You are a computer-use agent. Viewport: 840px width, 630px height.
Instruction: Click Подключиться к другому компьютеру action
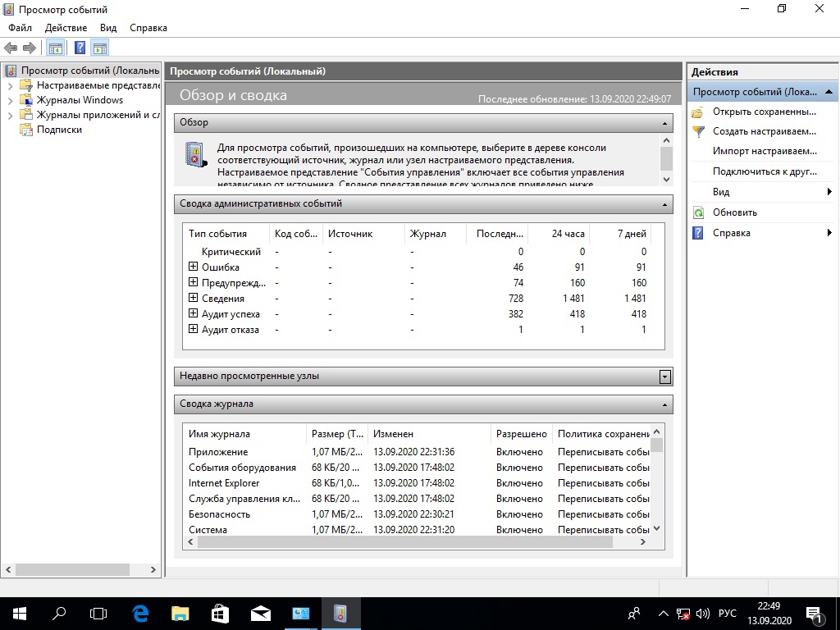[765, 171]
